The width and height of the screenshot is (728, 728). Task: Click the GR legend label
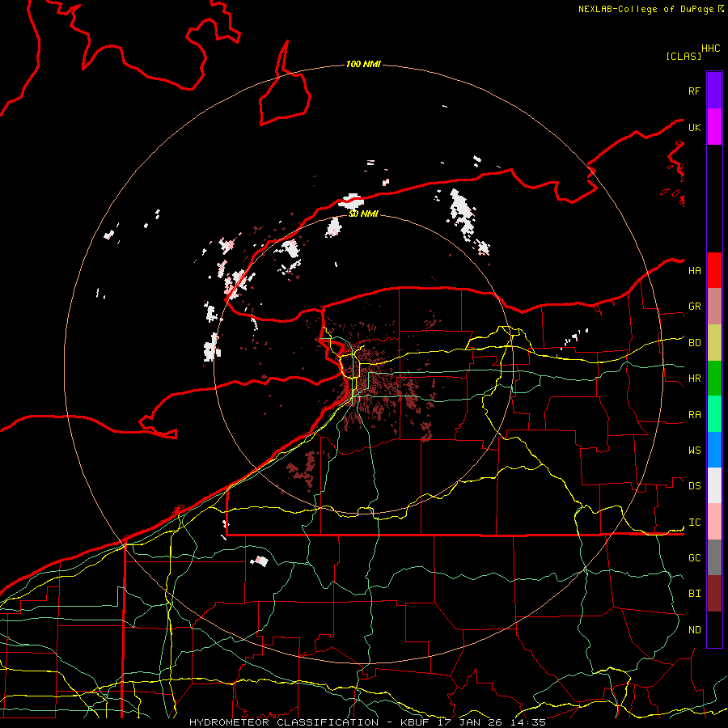[694, 307]
